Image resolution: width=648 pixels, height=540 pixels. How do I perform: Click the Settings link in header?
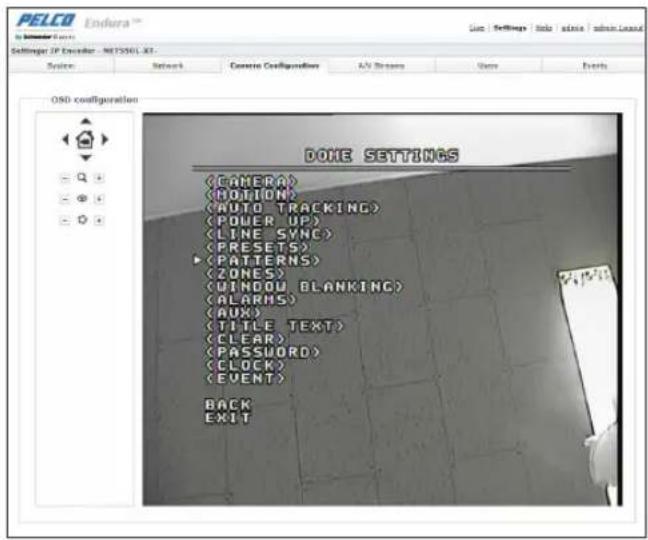(510, 28)
